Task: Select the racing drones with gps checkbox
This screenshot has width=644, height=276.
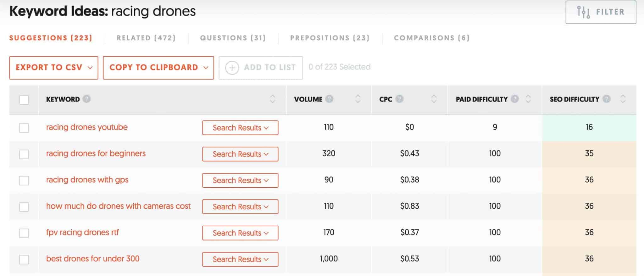Action: click(x=24, y=180)
